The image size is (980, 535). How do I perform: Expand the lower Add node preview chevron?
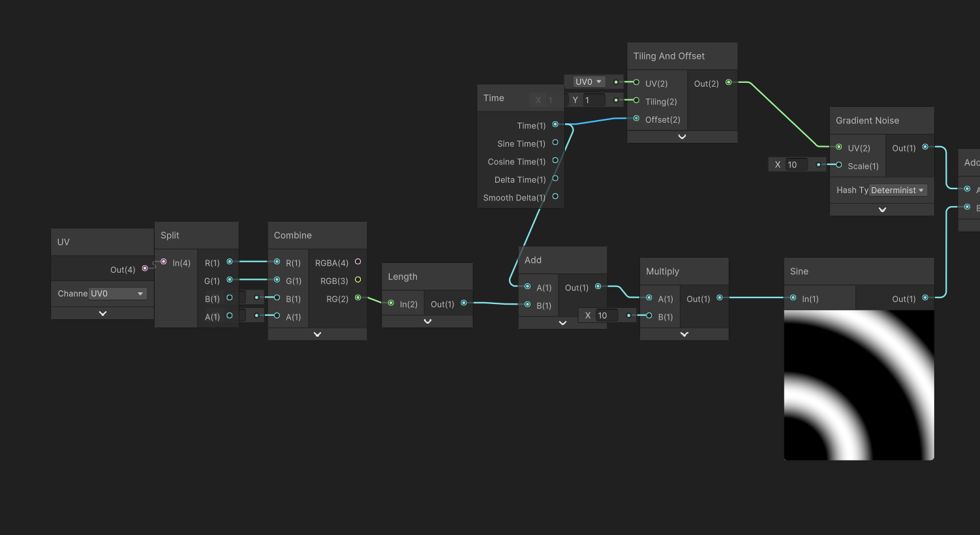[562, 323]
